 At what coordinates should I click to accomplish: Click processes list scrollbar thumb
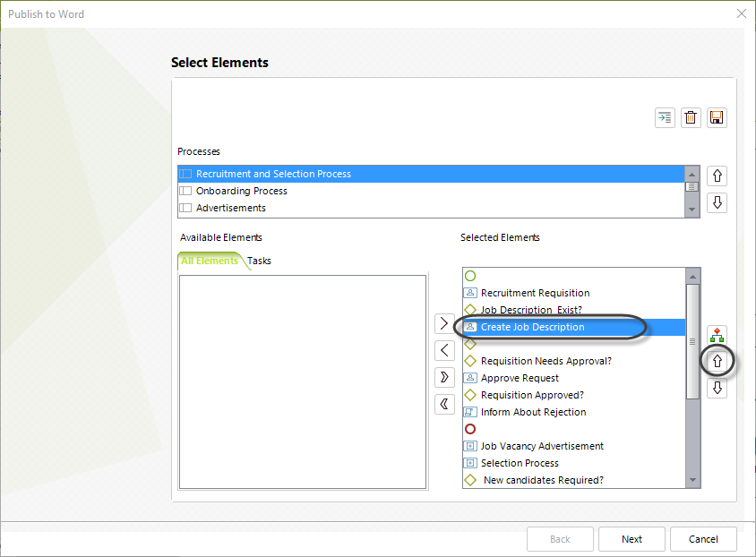[x=692, y=186]
